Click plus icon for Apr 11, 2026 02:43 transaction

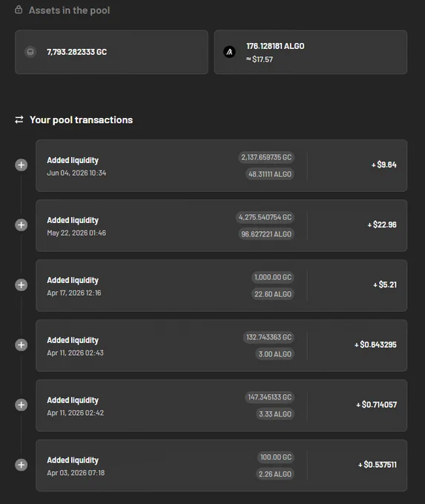(22, 345)
